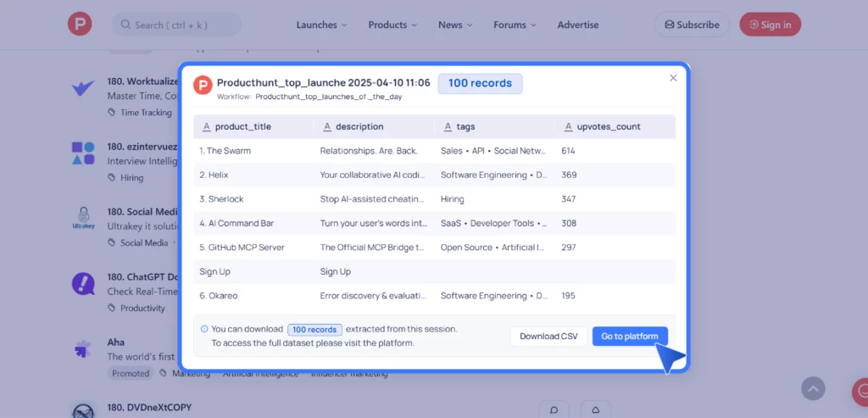Open the Aha product logo
Screen dimensions: 868x418
[83, 348]
